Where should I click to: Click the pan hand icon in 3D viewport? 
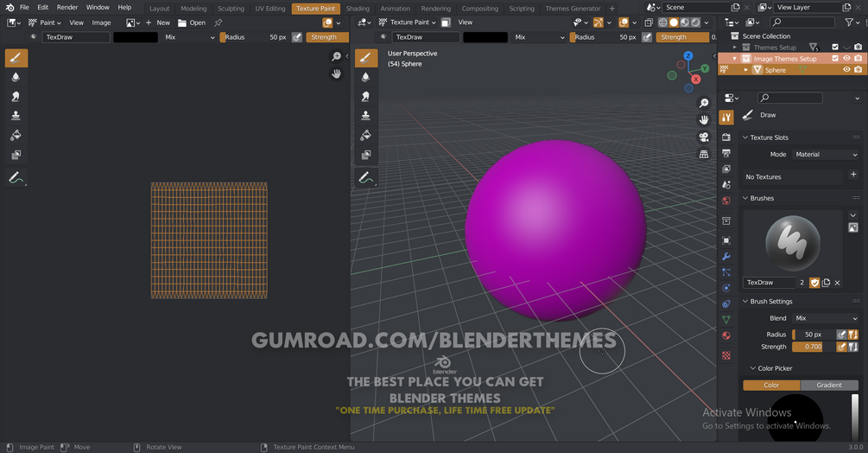(704, 119)
